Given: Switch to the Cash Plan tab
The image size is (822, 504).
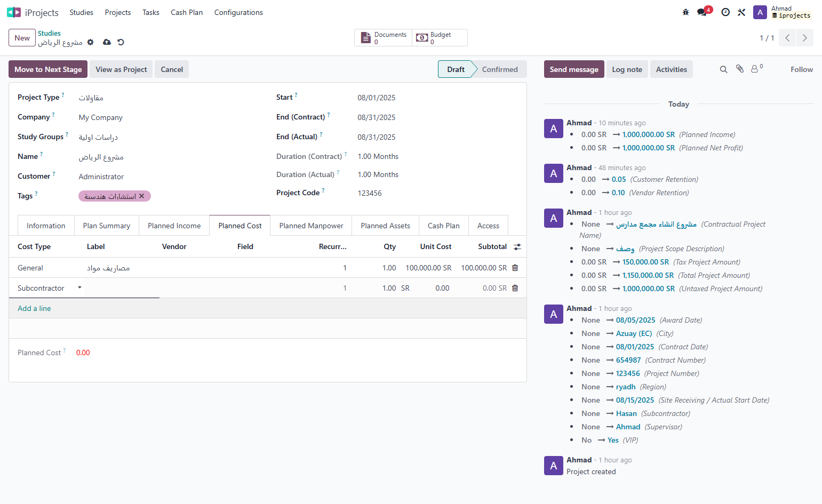Looking at the screenshot, I should click(443, 226).
